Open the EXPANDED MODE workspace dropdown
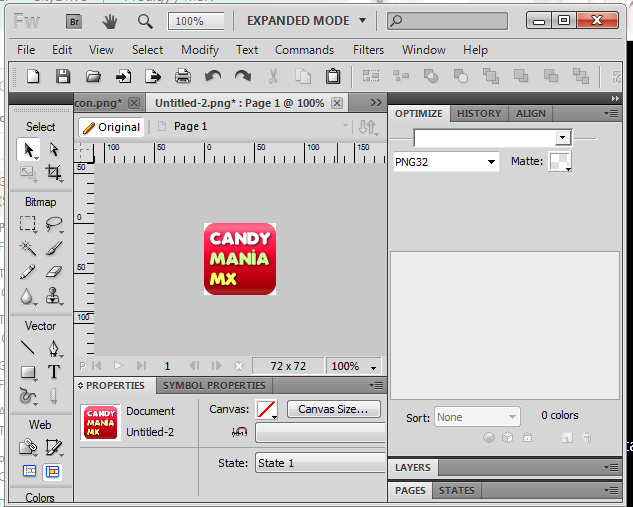 coord(306,21)
